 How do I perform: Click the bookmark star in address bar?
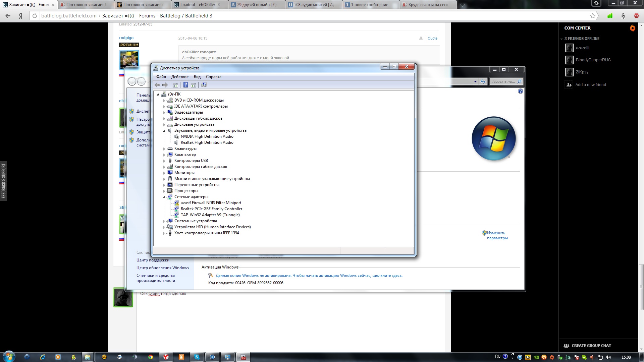click(593, 16)
